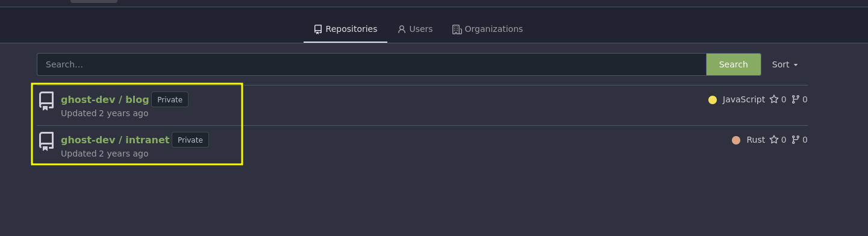868x236 pixels.
Task: Click the star icon in the blog row
Action: click(x=774, y=99)
